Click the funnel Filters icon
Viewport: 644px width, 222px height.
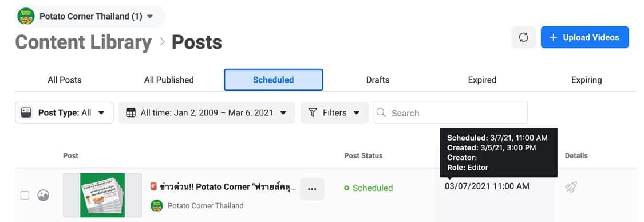click(x=313, y=113)
